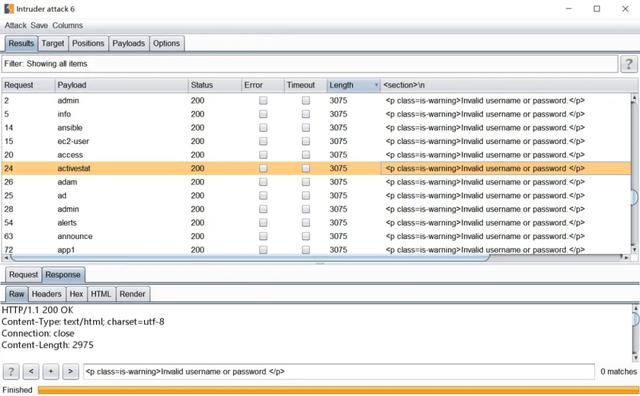640x396 pixels.
Task: Open the Save menu
Action: (x=39, y=25)
